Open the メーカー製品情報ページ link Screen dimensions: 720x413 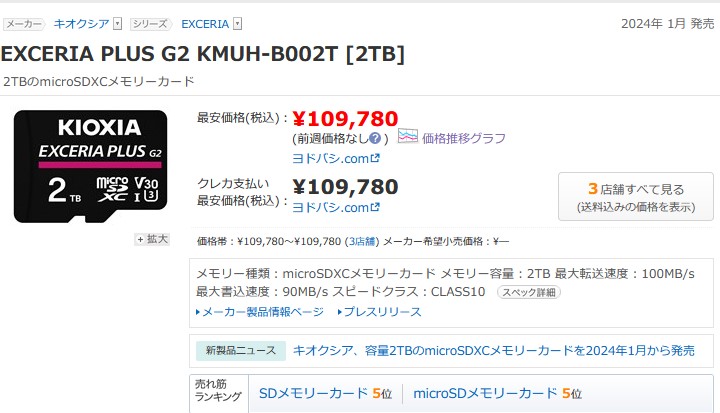pyautogui.click(x=260, y=312)
